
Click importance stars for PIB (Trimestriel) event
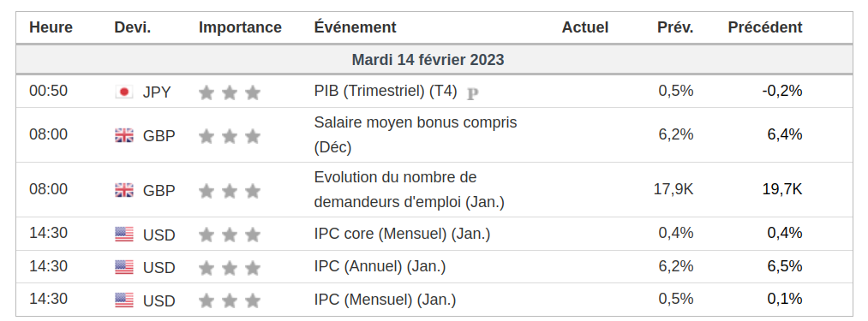229,92
